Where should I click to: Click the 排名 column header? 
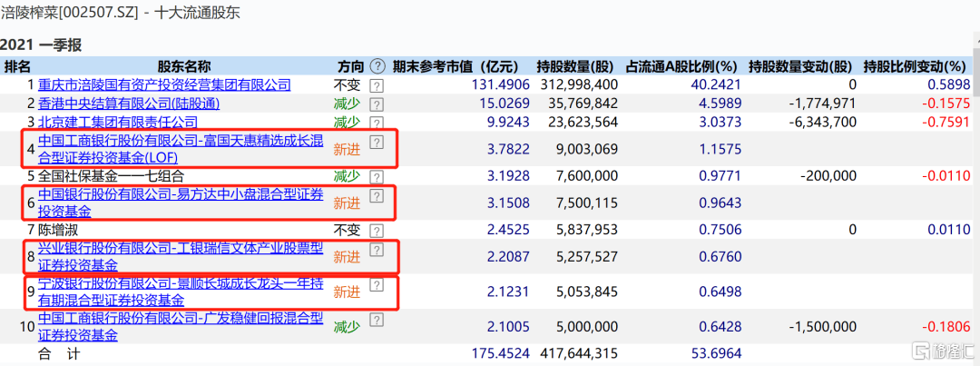(17, 66)
